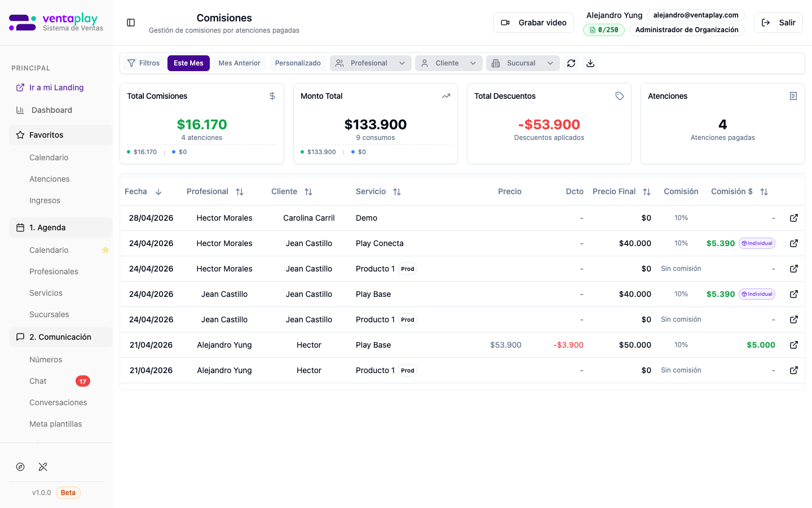Open details icon for the $50.000 Play Base row
The height and width of the screenshot is (508, 812).
[x=794, y=345]
